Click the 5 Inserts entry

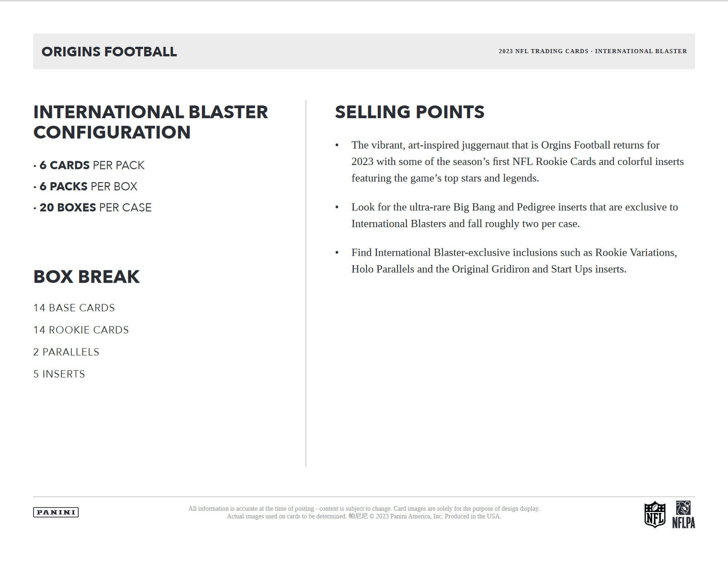[x=59, y=374]
